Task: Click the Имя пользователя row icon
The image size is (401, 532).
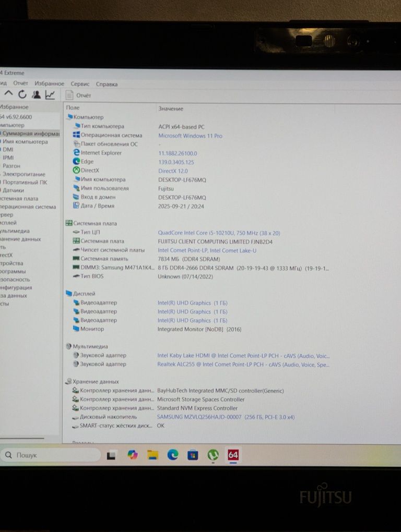Action: point(76,188)
